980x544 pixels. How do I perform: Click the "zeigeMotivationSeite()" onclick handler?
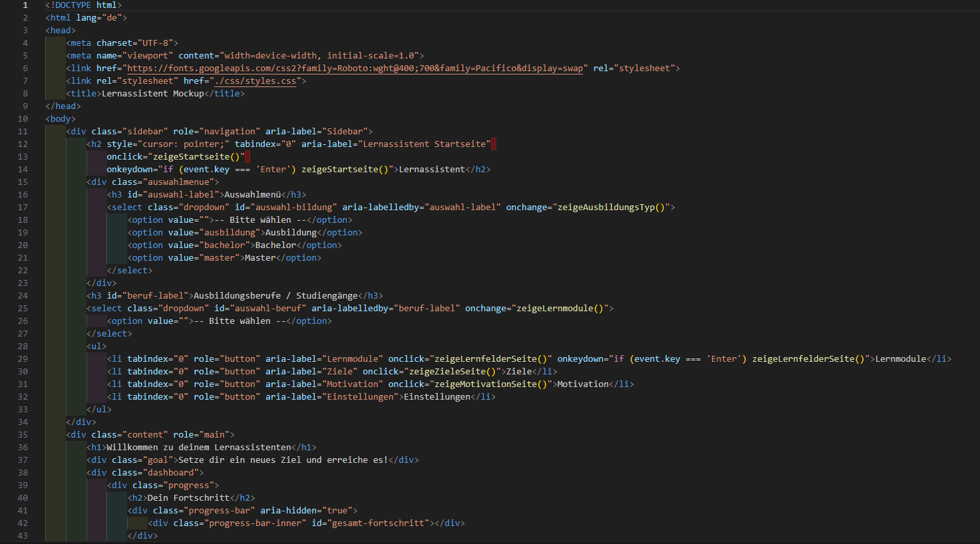tap(490, 384)
